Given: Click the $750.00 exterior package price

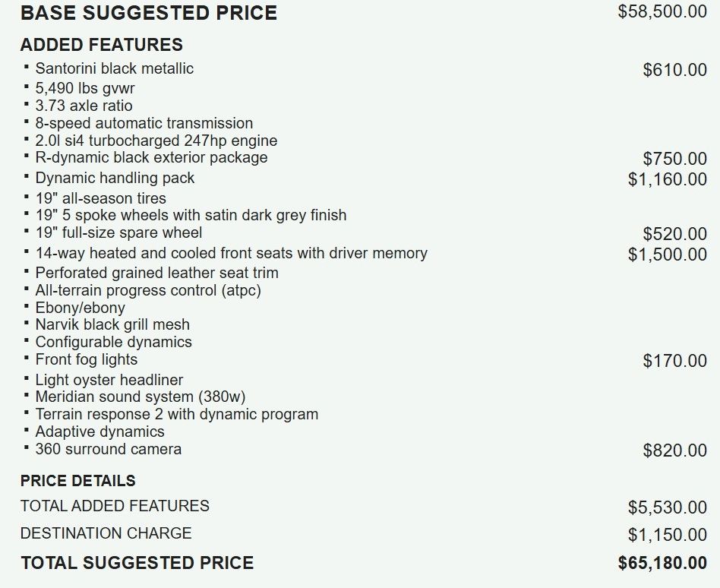Looking at the screenshot, I should pos(674,159).
